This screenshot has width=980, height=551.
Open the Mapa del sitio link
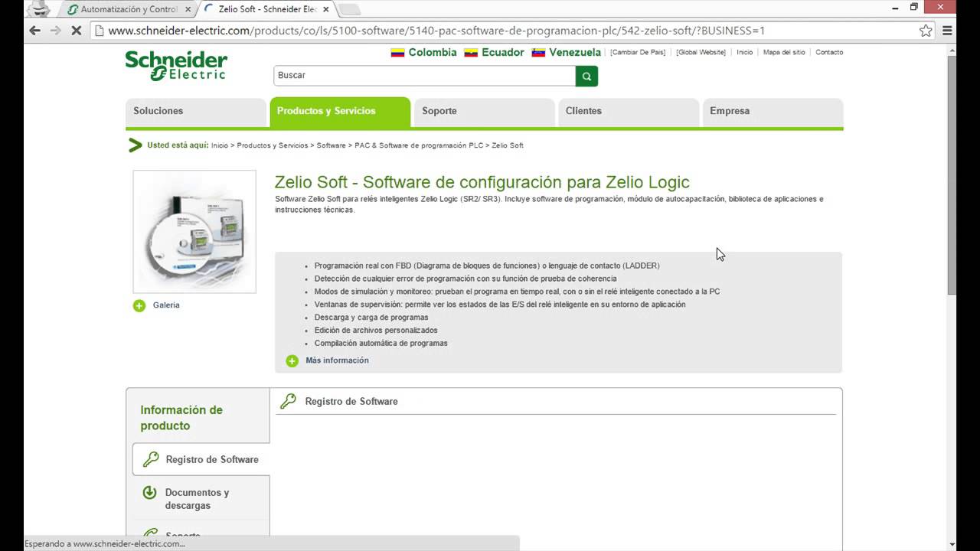click(x=784, y=53)
